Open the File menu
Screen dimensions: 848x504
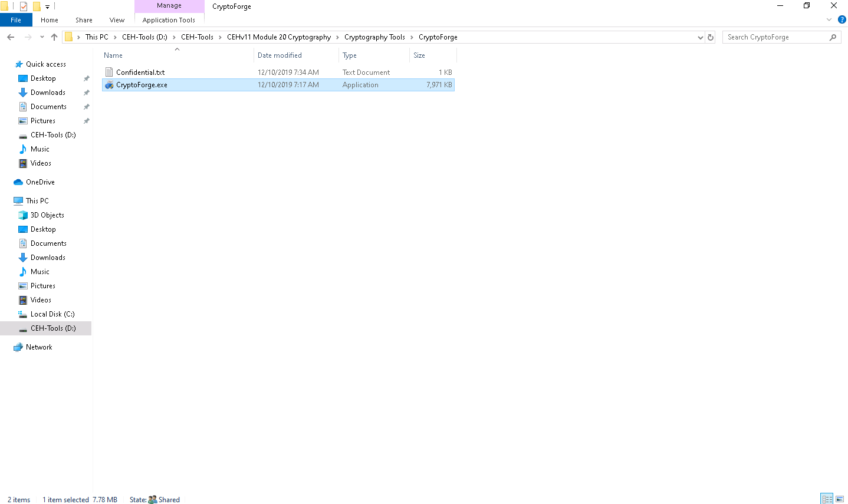[16, 20]
